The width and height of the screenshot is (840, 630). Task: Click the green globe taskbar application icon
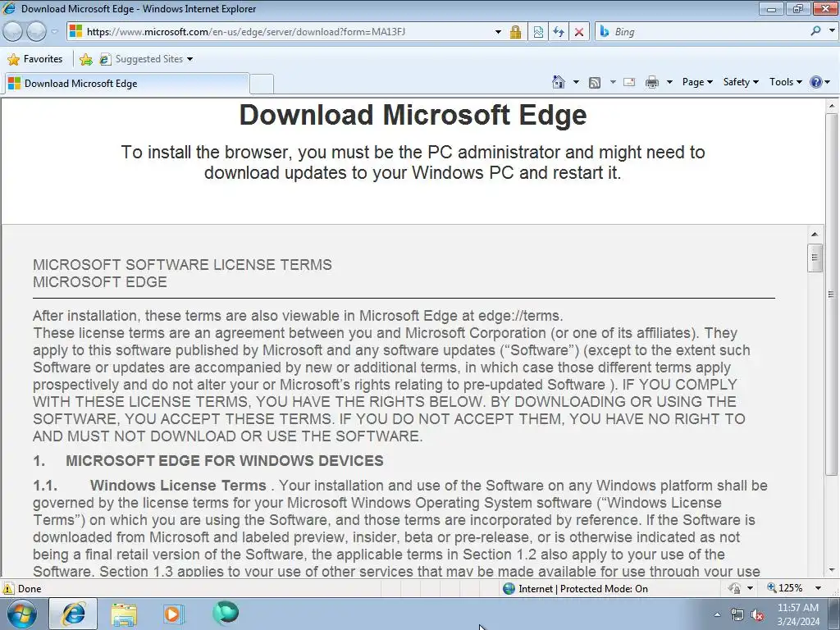tap(226, 614)
